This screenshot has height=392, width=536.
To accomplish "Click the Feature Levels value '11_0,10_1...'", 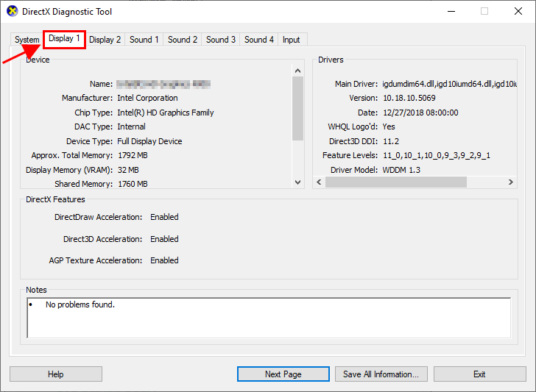I will click(x=437, y=155).
